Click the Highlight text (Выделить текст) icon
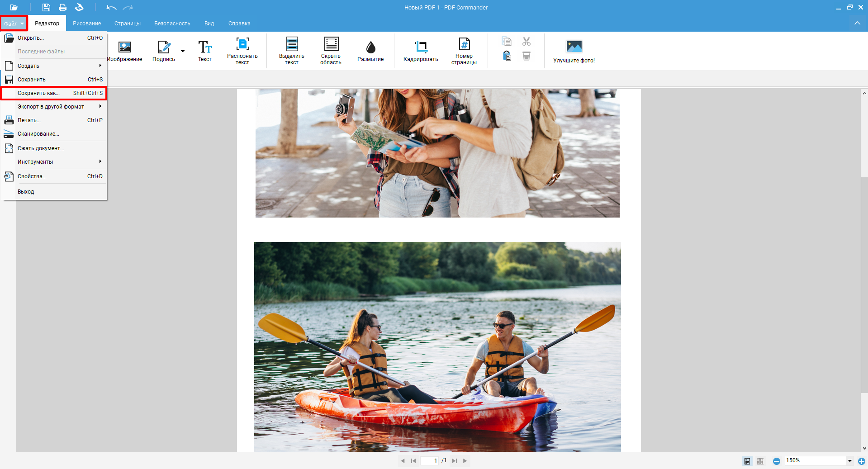 pyautogui.click(x=292, y=44)
